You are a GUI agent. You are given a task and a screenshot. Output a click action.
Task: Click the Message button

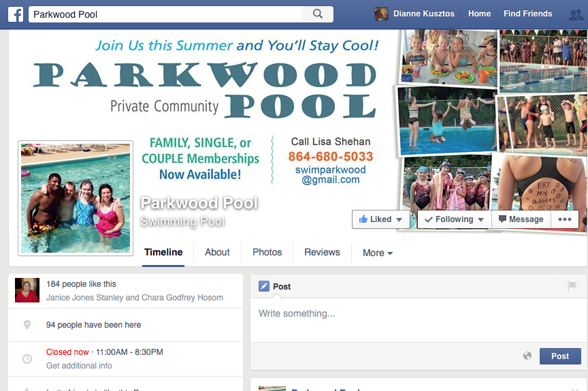click(521, 219)
